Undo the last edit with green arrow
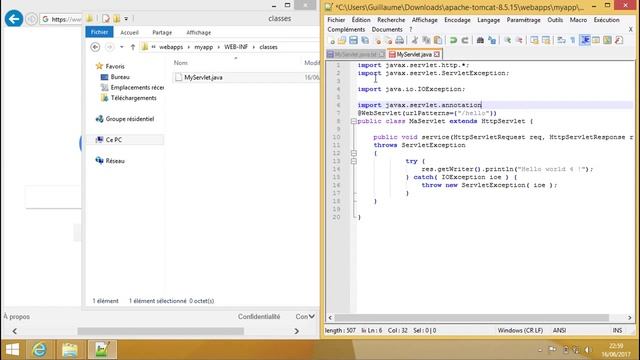640x360 pixels. pos(453,40)
